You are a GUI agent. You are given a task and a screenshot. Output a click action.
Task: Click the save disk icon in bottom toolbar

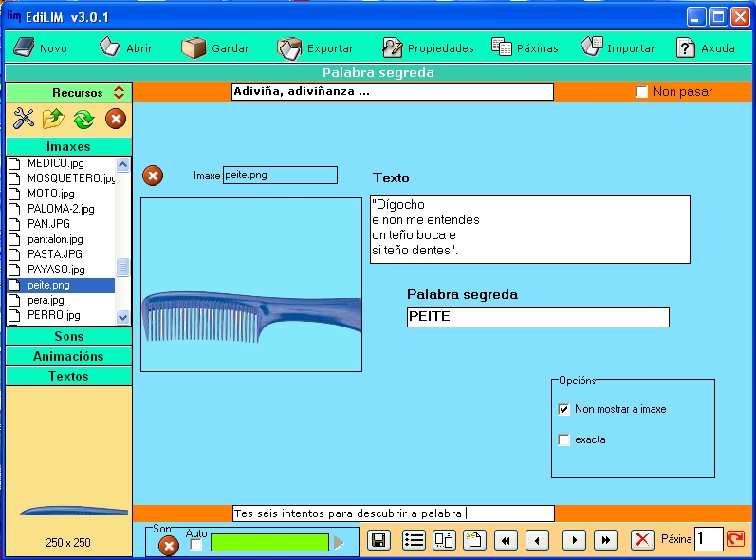click(379, 540)
